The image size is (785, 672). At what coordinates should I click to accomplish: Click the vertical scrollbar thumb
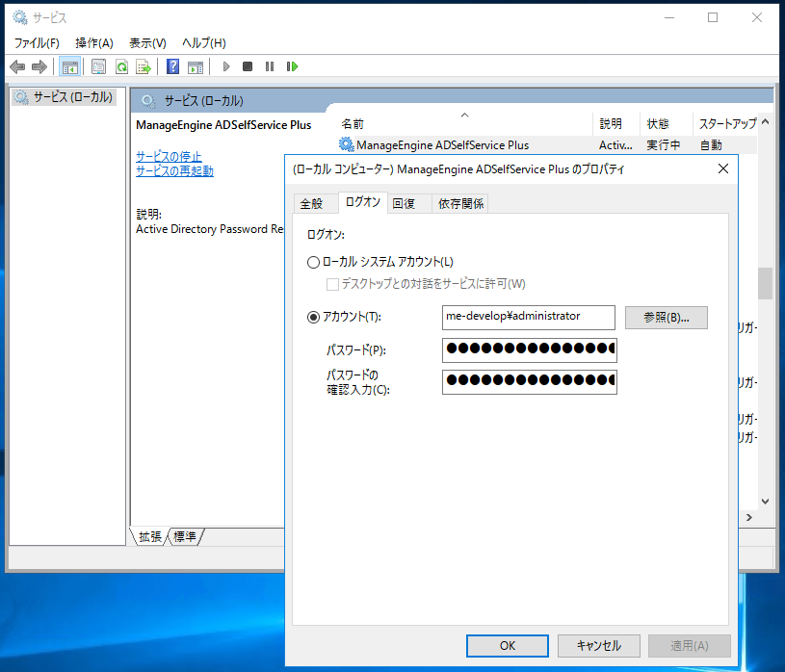pyautogui.click(x=766, y=283)
